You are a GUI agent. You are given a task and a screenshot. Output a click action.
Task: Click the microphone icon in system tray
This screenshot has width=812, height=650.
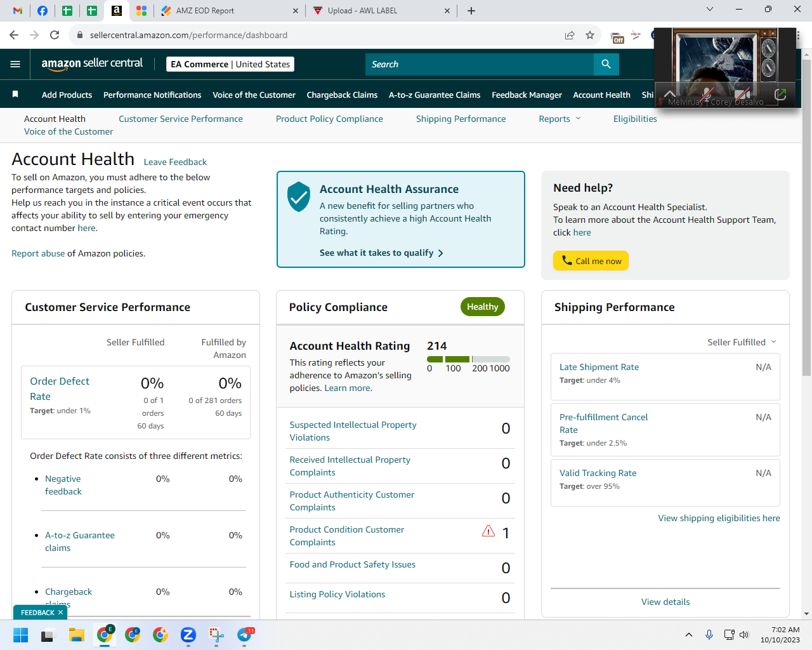[709, 635]
